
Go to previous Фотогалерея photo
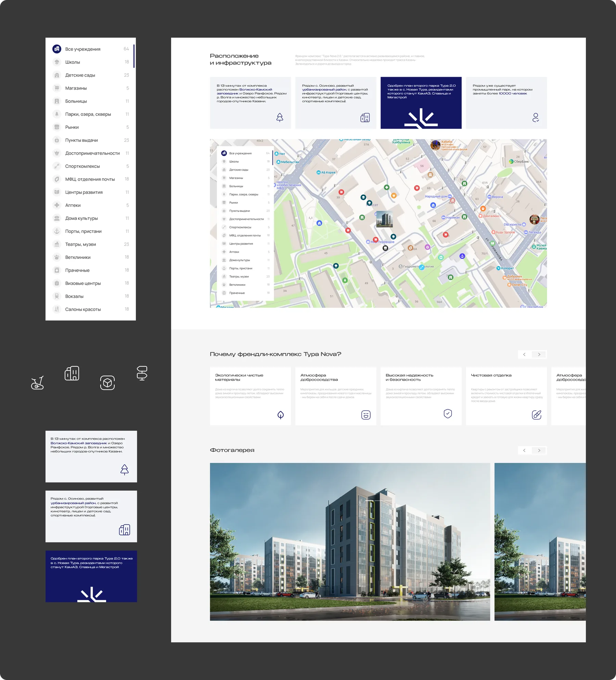coord(524,450)
